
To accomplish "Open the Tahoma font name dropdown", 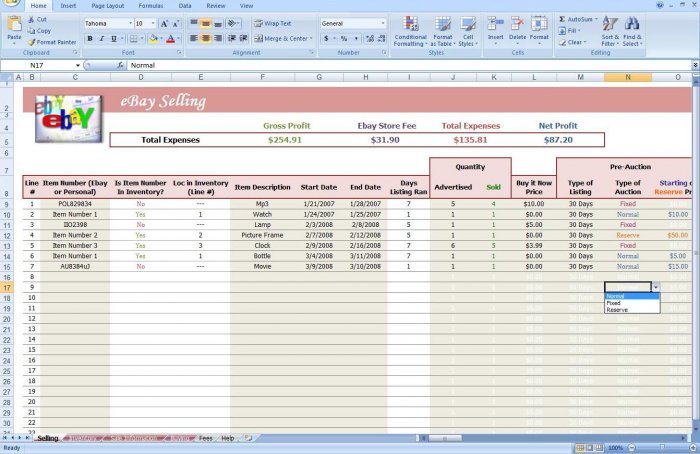I will coord(130,24).
